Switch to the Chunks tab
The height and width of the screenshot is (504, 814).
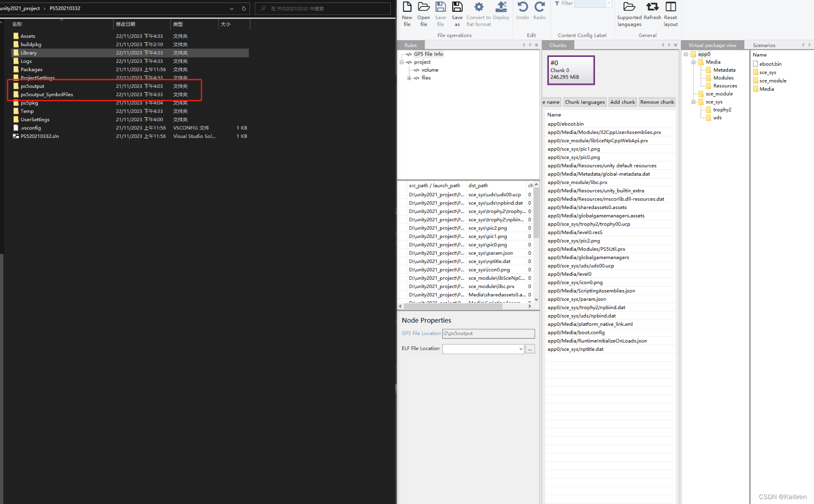click(x=558, y=45)
